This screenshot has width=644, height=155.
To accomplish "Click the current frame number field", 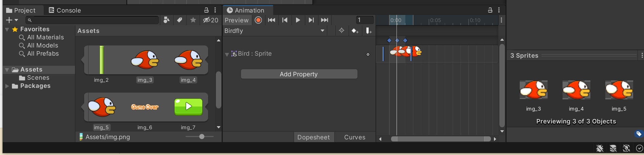I will 365,20.
